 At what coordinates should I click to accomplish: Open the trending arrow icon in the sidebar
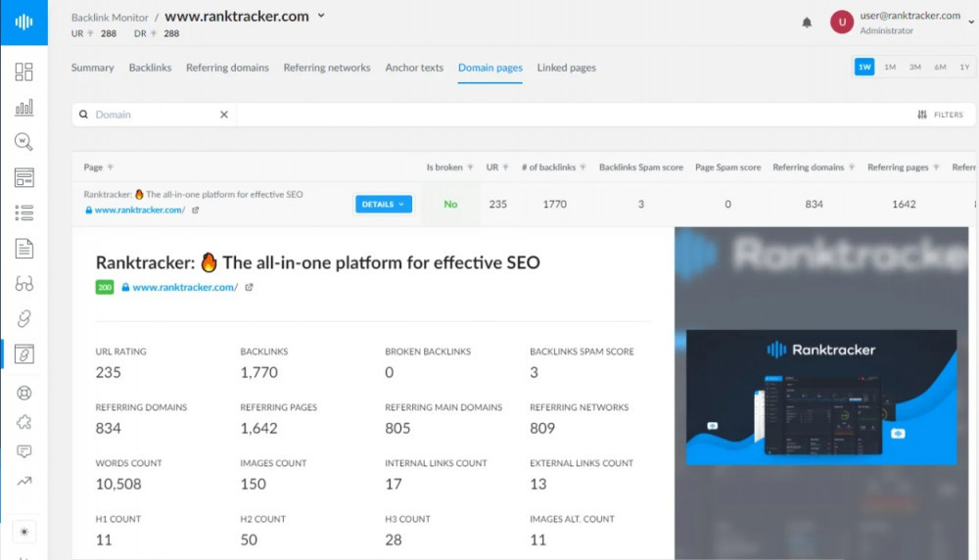pyautogui.click(x=23, y=481)
